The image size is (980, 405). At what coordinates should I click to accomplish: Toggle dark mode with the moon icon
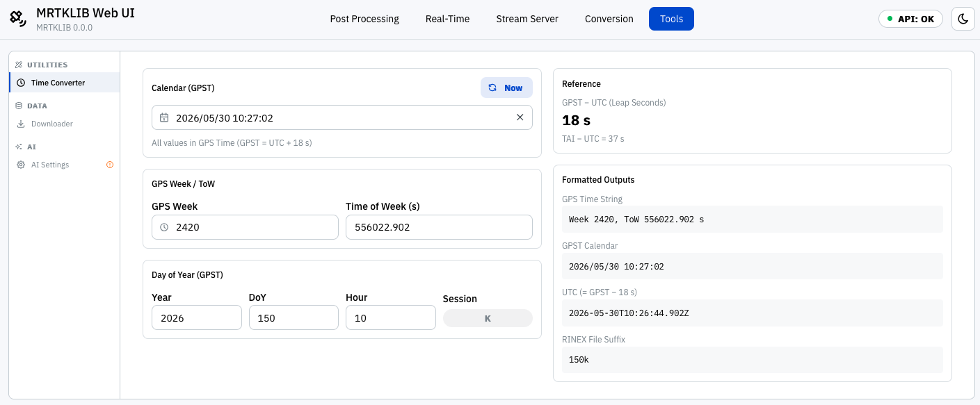(x=963, y=19)
